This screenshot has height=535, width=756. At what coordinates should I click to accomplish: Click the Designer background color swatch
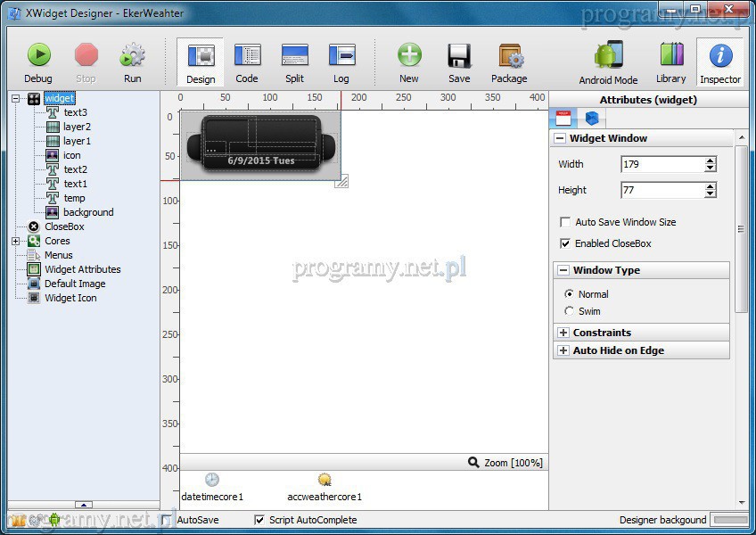coord(731,520)
